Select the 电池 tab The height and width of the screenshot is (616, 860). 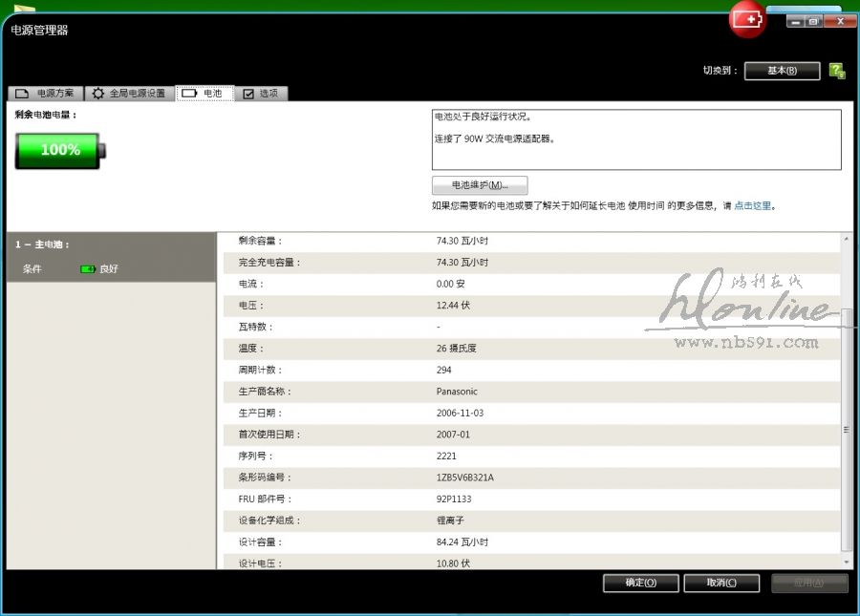pyautogui.click(x=204, y=94)
